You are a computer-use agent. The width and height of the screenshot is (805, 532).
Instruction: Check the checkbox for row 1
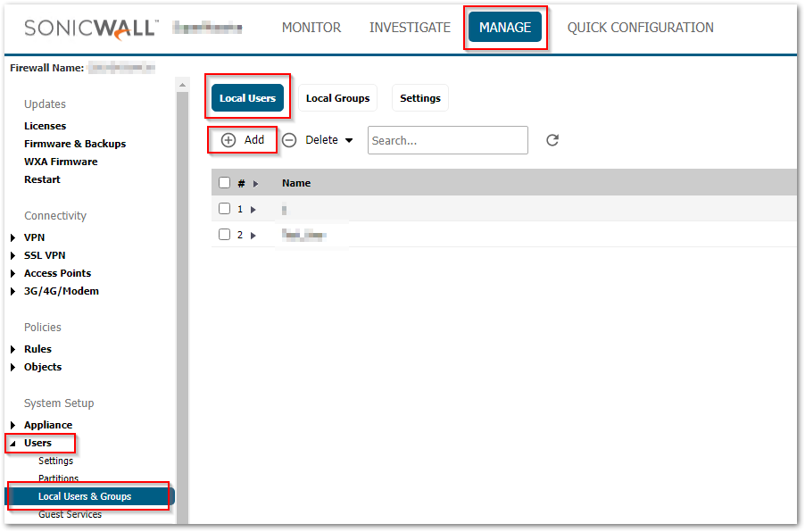point(225,209)
